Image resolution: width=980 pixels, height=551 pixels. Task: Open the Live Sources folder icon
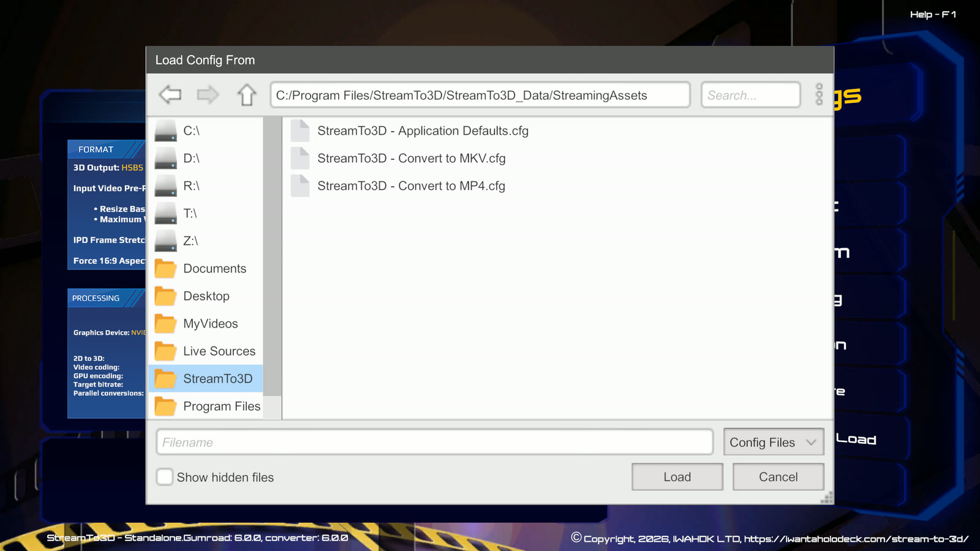point(165,351)
